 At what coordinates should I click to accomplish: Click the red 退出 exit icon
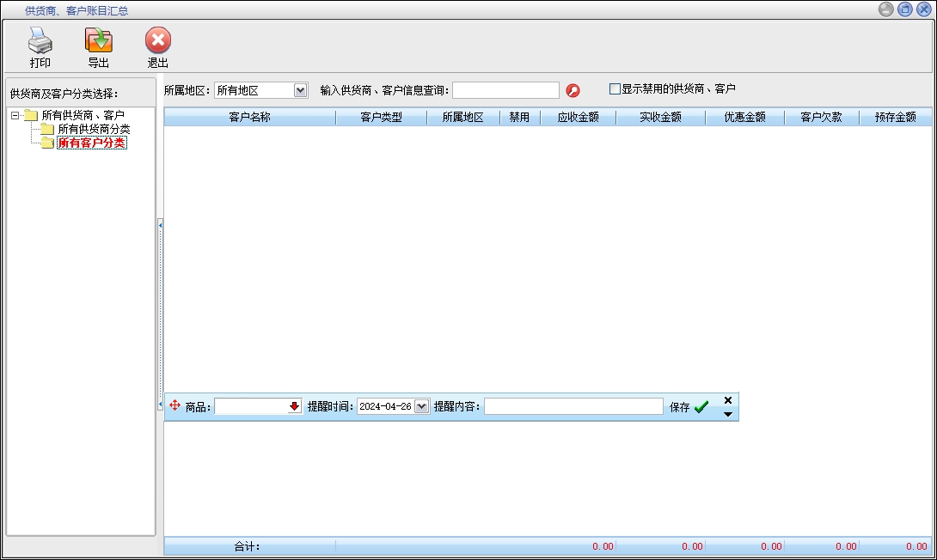pos(157,41)
